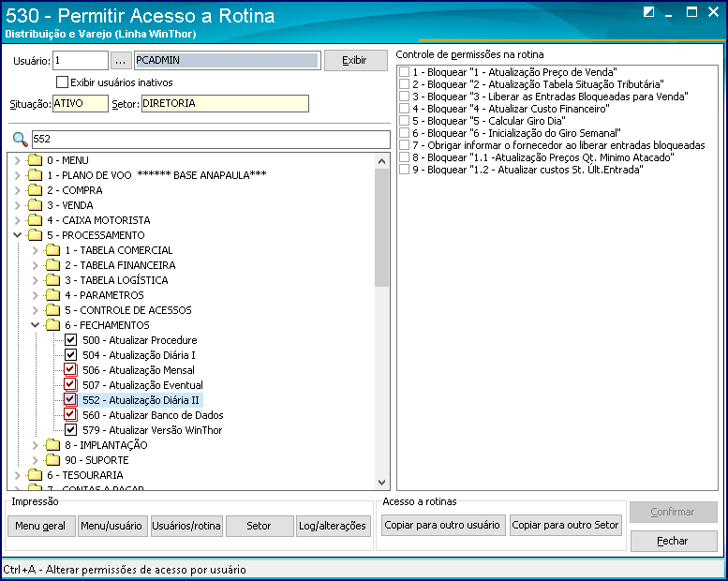Click folder icon of 1 - TABELA COMERCIAL

coord(52,250)
